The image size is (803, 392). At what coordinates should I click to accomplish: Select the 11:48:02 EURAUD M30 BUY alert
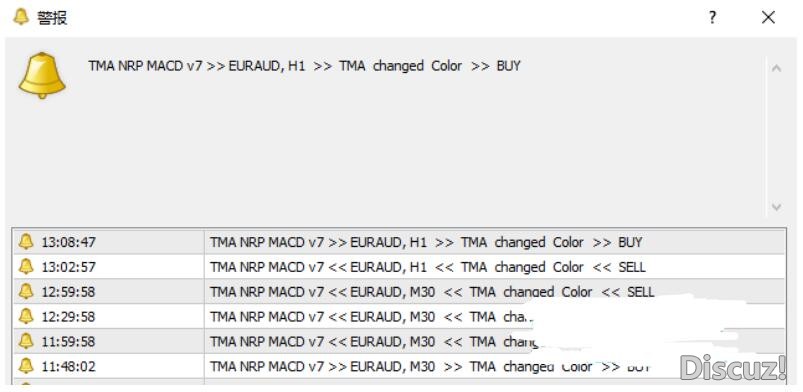coord(399,366)
